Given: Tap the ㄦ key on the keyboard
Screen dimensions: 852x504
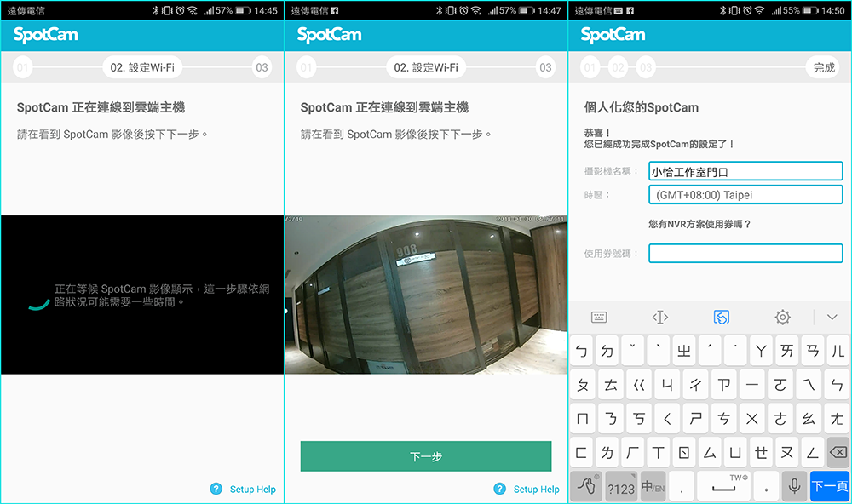Looking at the screenshot, I should tap(838, 351).
